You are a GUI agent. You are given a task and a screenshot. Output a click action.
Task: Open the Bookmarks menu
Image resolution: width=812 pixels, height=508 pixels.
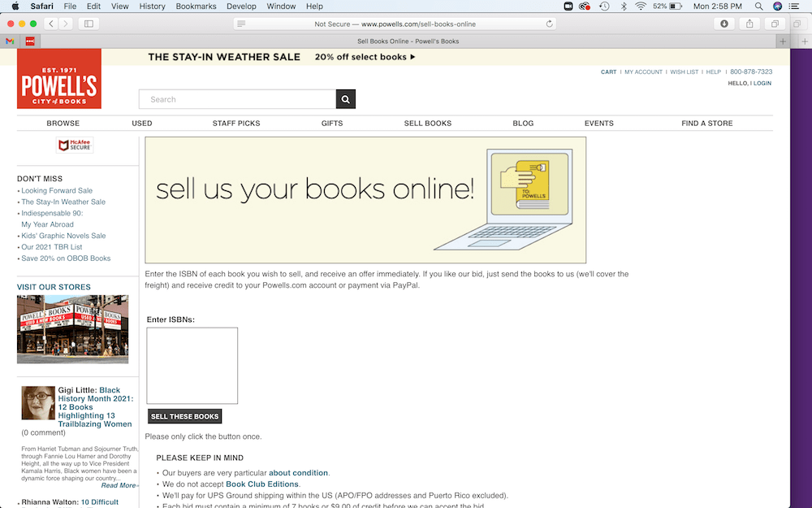coord(196,6)
